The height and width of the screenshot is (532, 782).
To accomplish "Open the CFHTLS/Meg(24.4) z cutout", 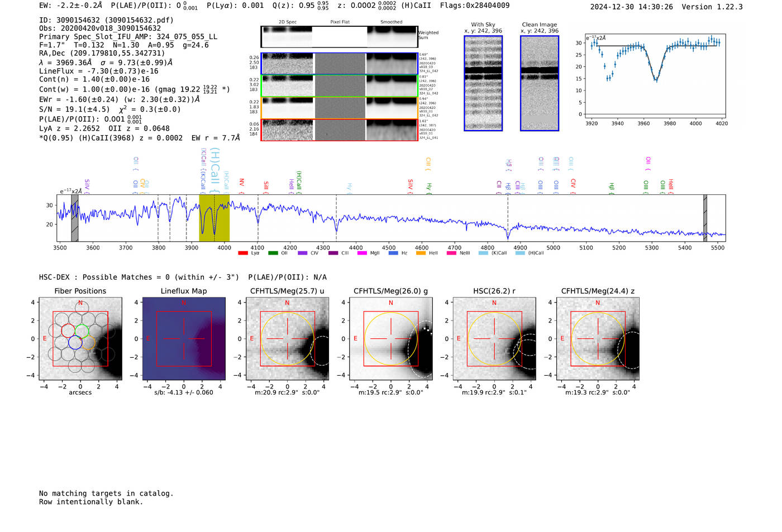I will click(598, 339).
